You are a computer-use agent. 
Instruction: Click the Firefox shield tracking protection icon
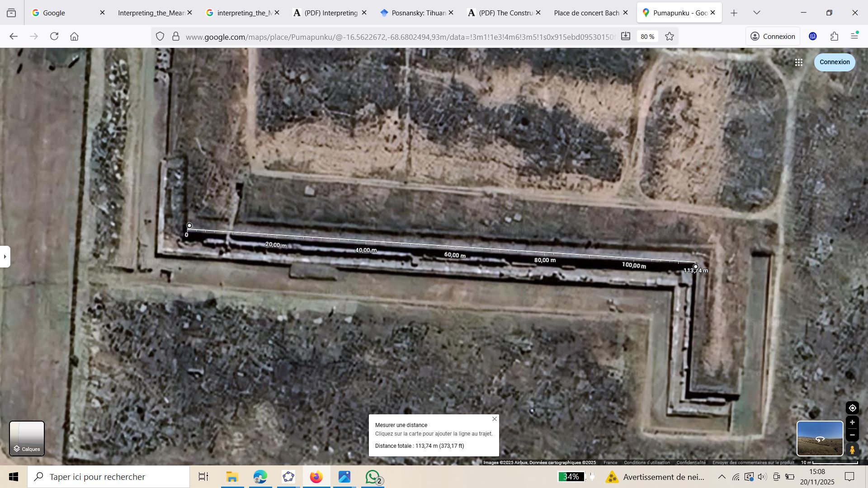pyautogui.click(x=160, y=37)
